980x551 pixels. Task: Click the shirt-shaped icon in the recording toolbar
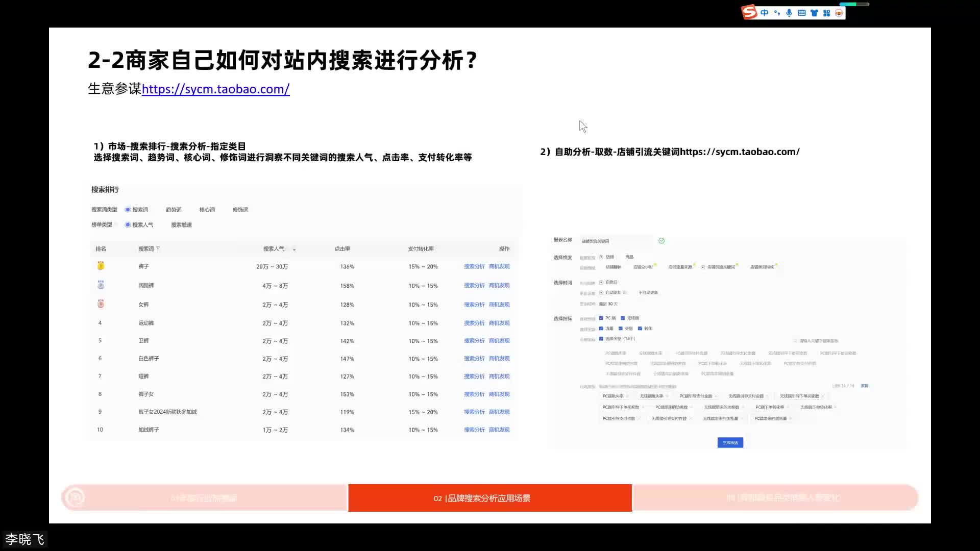(815, 13)
